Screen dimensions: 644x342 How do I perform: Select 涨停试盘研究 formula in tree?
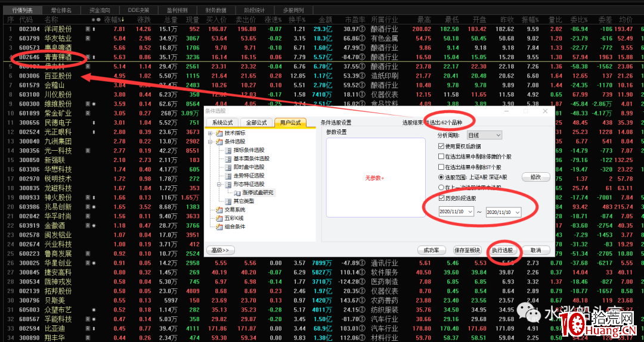click(x=258, y=192)
